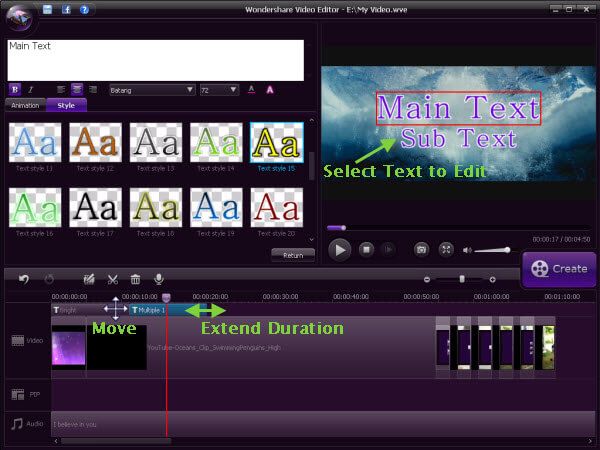Delete with the trash icon

[x=135, y=279]
